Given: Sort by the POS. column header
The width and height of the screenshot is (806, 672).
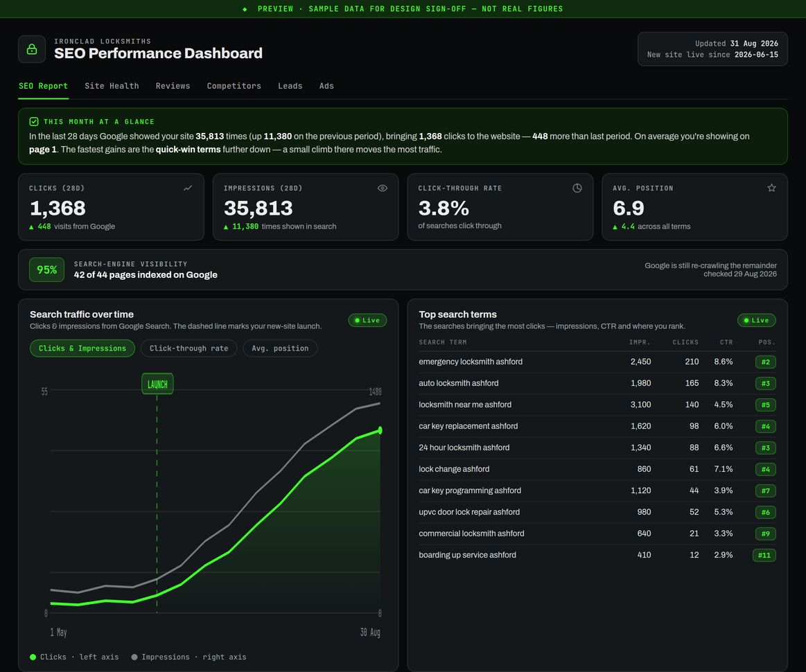Looking at the screenshot, I should click(766, 342).
